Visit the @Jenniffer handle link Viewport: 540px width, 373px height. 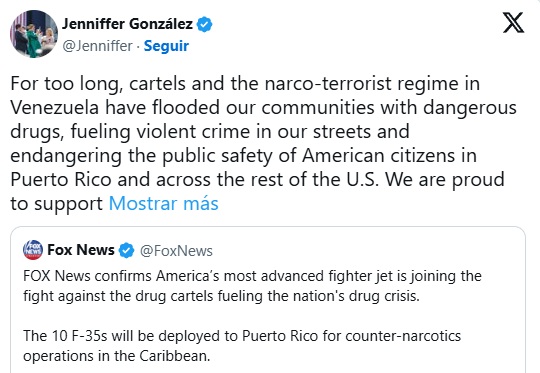pyautogui.click(x=97, y=46)
